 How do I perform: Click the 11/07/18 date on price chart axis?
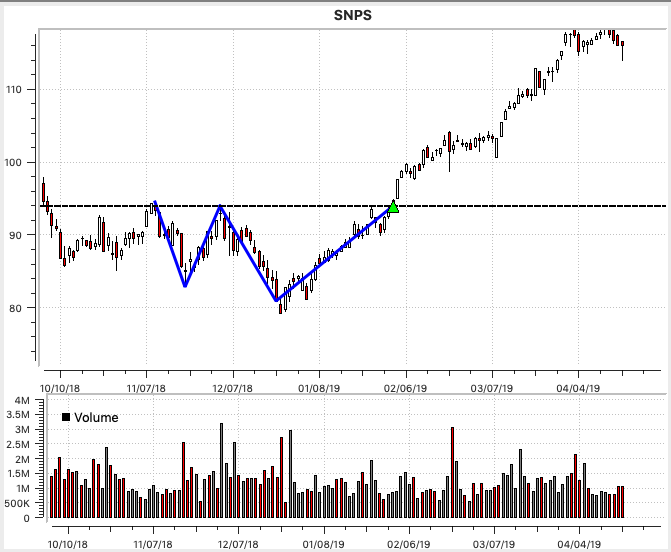pos(146,389)
